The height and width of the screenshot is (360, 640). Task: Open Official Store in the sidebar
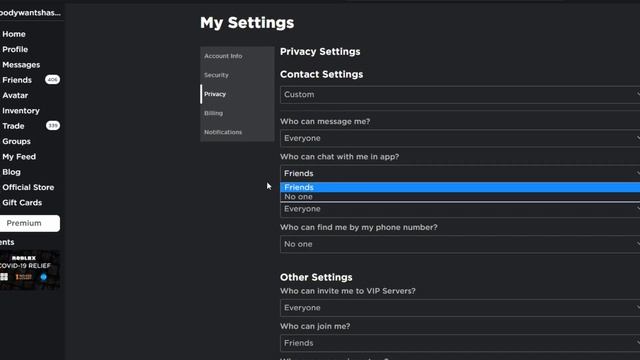coord(28,187)
